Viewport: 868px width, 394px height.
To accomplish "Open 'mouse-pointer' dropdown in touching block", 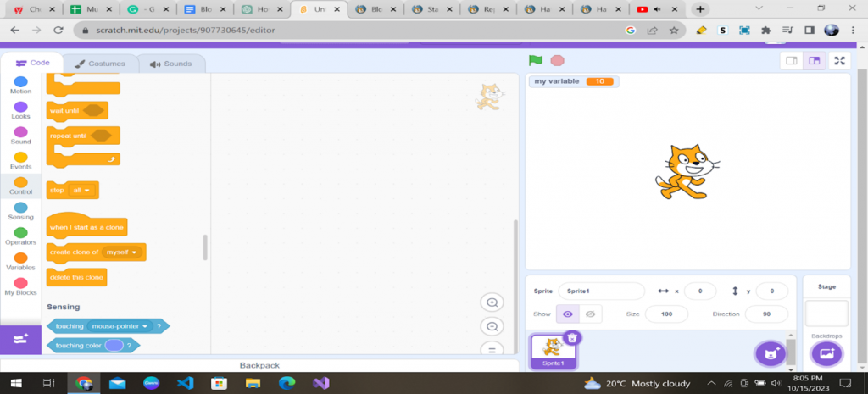I will (120, 326).
